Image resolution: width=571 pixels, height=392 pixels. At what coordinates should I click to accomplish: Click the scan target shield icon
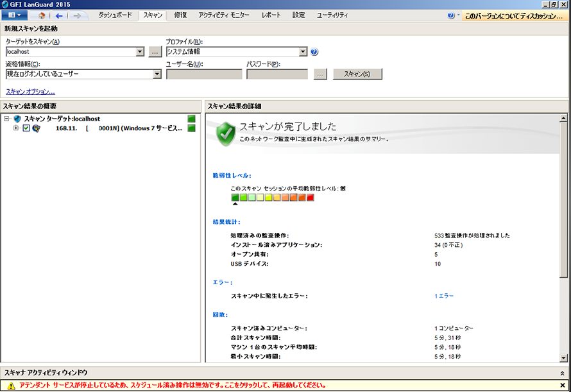pyautogui.click(x=17, y=119)
